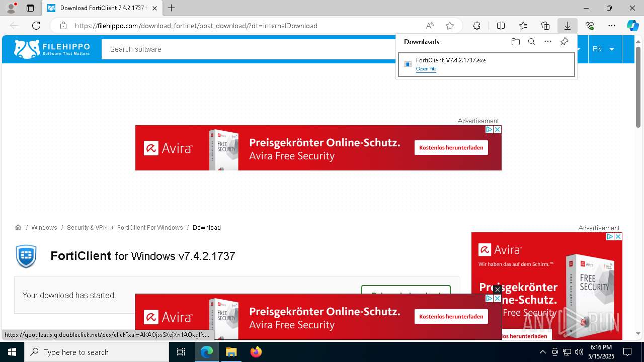Open more options in Downloads panel

[548, 42]
